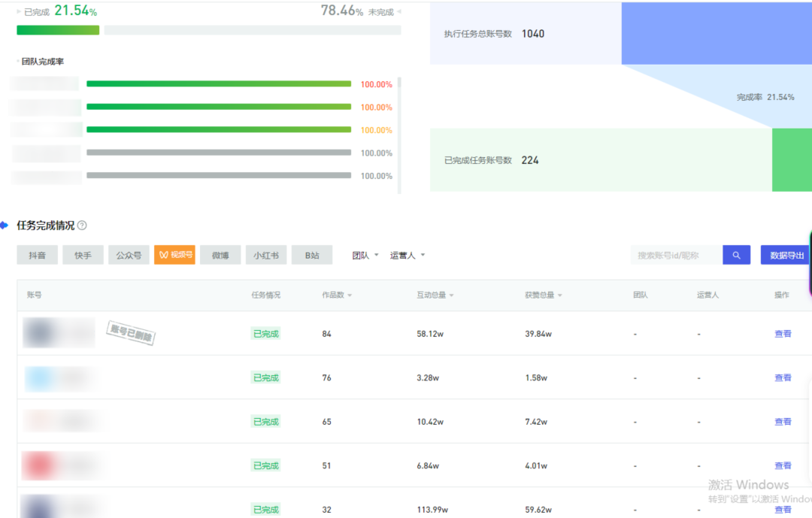The height and width of the screenshot is (518, 812).
Task: Switch to the 抖音 platform tab
Action: click(x=37, y=256)
